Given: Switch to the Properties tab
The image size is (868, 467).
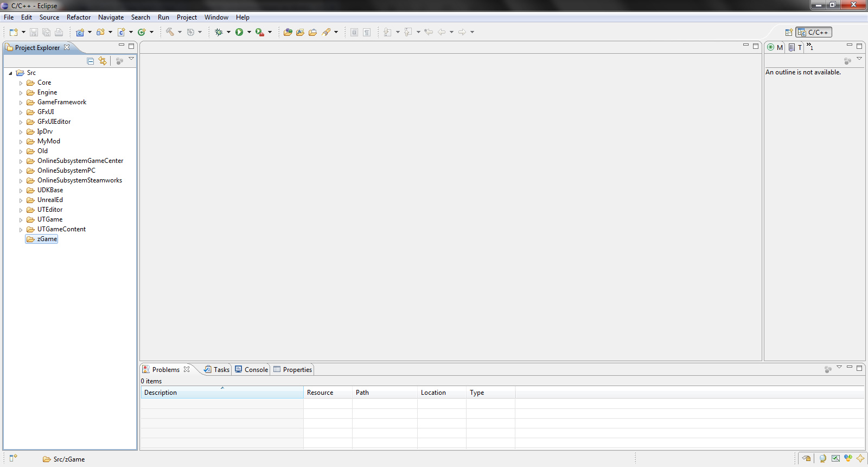Looking at the screenshot, I should click(x=293, y=370).
